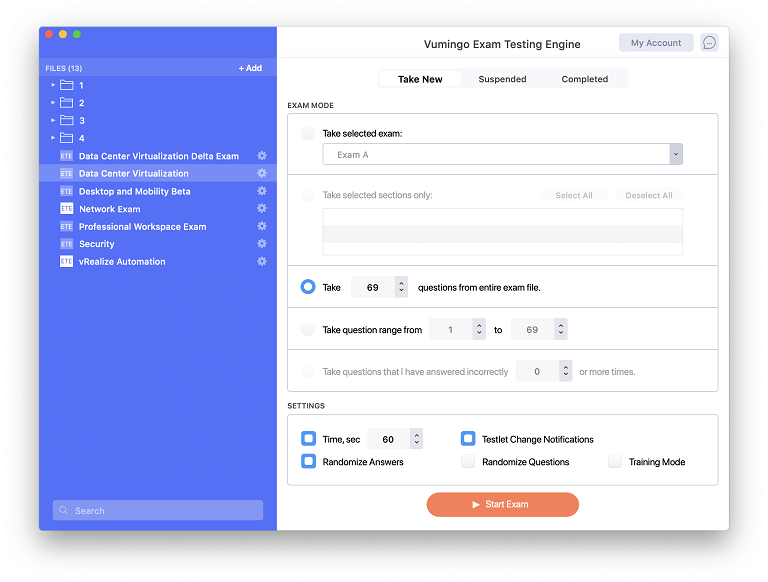768x582 pixels.
Task: Switch to Suspended tab
Action: pyautogui.click(x=502, y=79)
